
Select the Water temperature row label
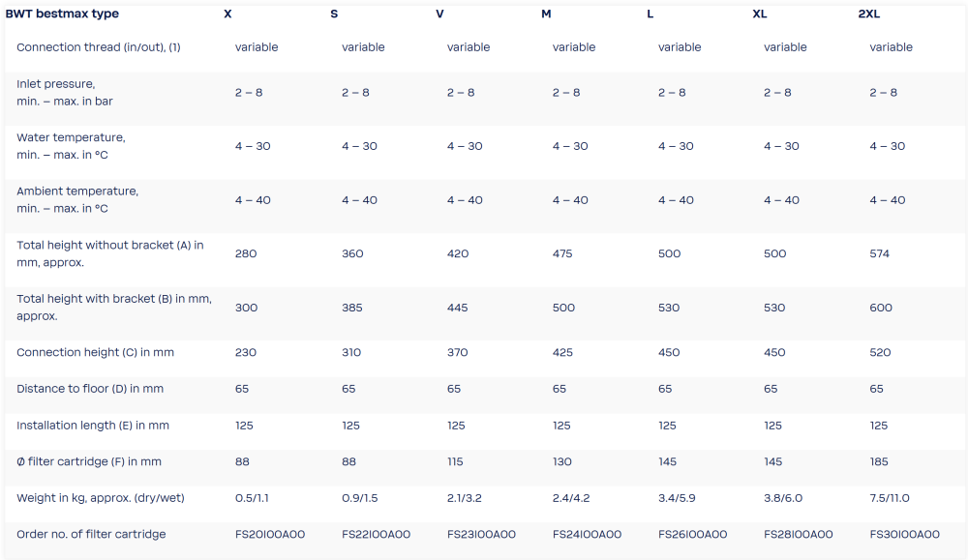point(71,146)
